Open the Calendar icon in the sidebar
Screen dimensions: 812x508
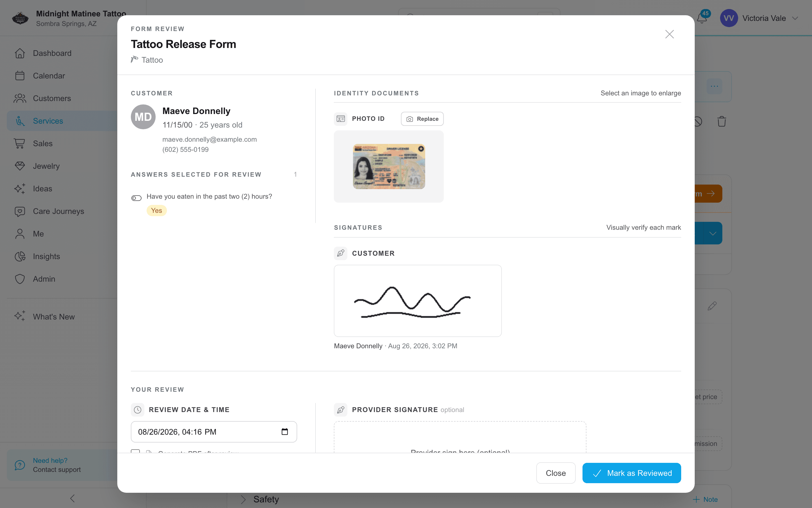pos(20,76)
